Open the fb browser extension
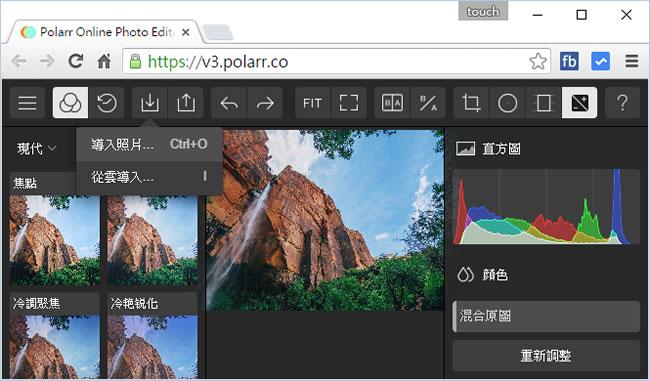Screen dimensions: 650x381 point(569,62)
